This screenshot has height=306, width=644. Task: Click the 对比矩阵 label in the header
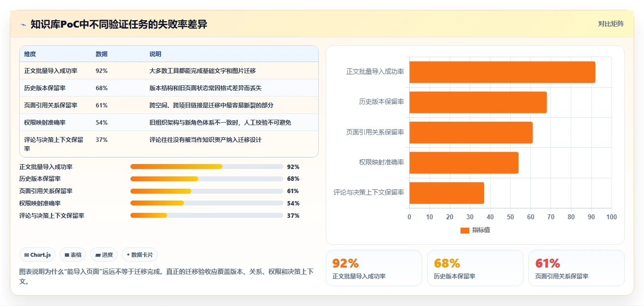(x=611, y=24)
